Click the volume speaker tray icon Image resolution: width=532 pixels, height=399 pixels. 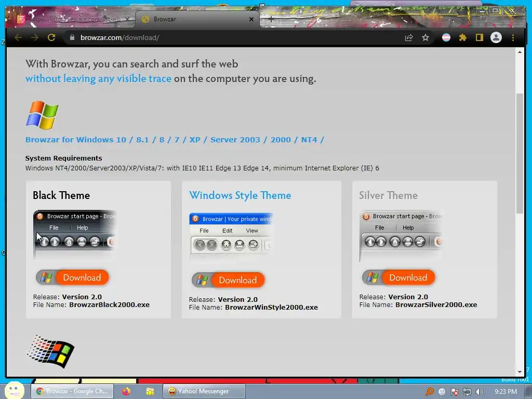pos(480,392)
